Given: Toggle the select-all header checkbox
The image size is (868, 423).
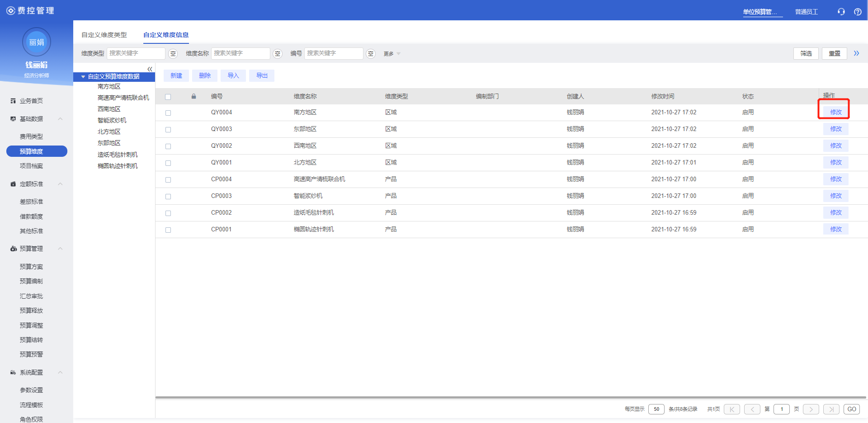Looking at the screenshot, I should pos(168,97).
